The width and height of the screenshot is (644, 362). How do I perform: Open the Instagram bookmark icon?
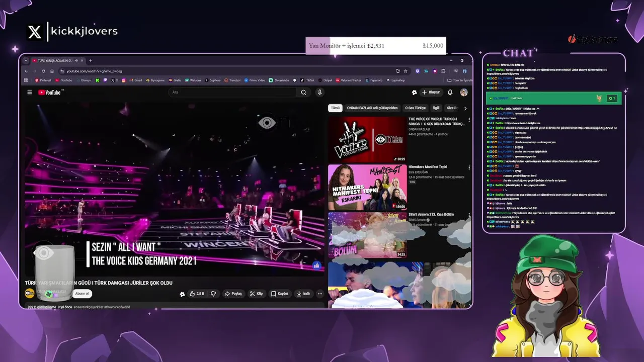tap(124, 80)
